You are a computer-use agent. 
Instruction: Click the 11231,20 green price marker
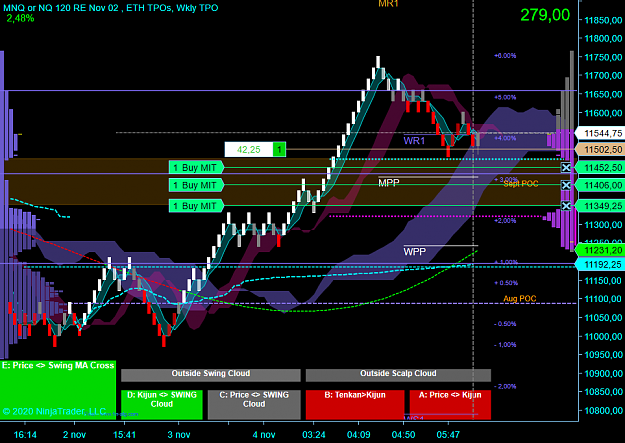tap(601, 250)
